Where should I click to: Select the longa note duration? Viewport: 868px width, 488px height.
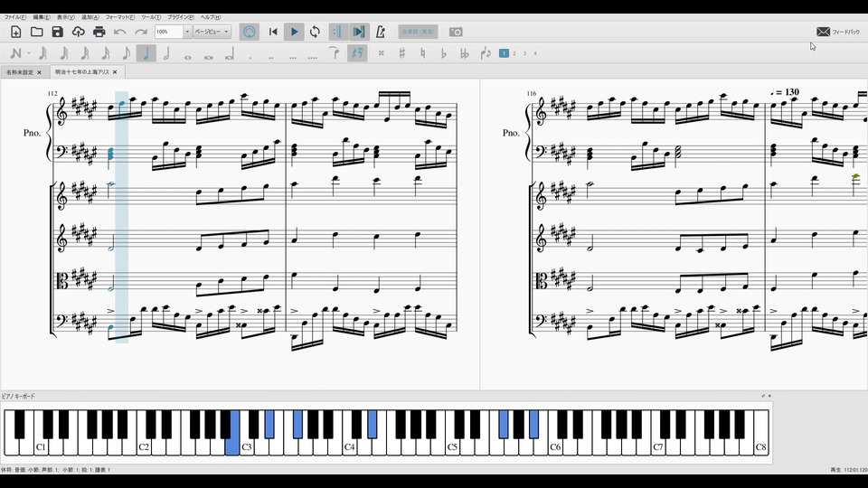tap(229, 54)
